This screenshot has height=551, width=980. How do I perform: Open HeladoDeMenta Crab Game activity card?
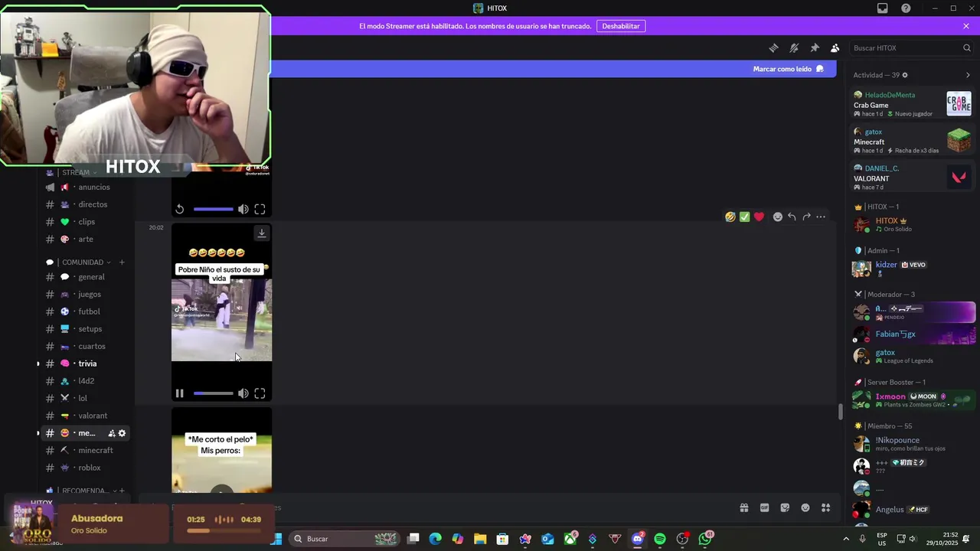coord(912,104)
